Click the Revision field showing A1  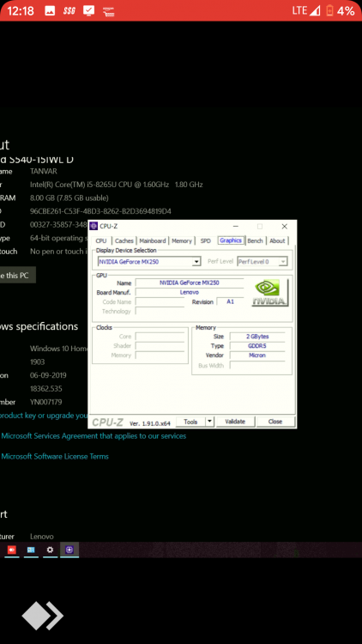point(230,301)
